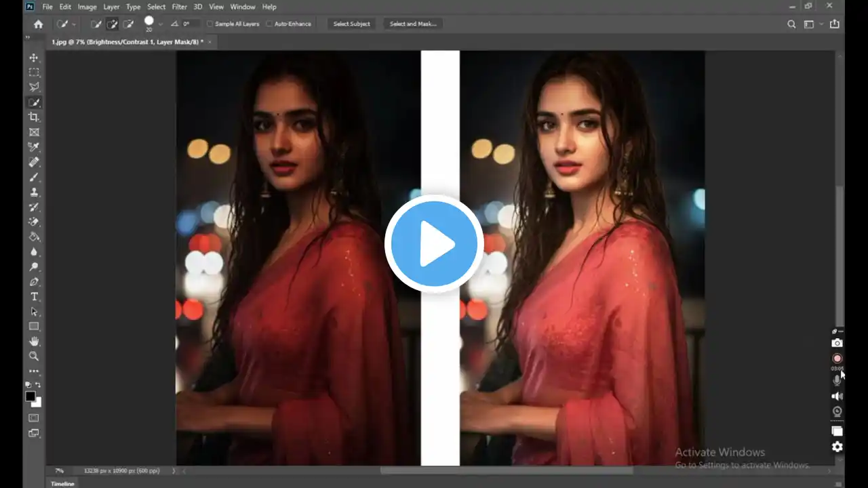Open the Search magnifier icon at top right
This screenshot has height=488, width=868.
(x=791, y=24)
